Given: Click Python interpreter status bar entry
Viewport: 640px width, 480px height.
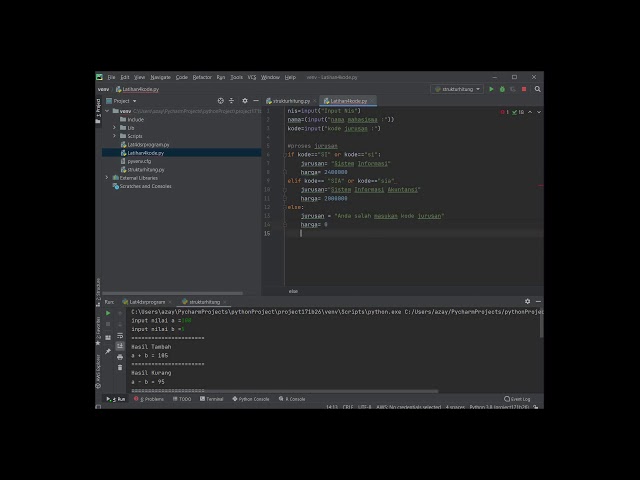Looking at the screenshot, I should tap(499, 407).
